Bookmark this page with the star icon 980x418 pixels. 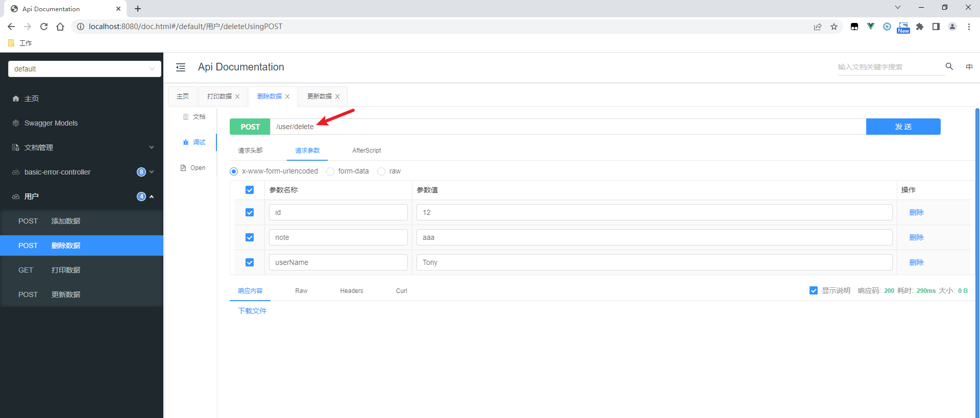point(834,27)
